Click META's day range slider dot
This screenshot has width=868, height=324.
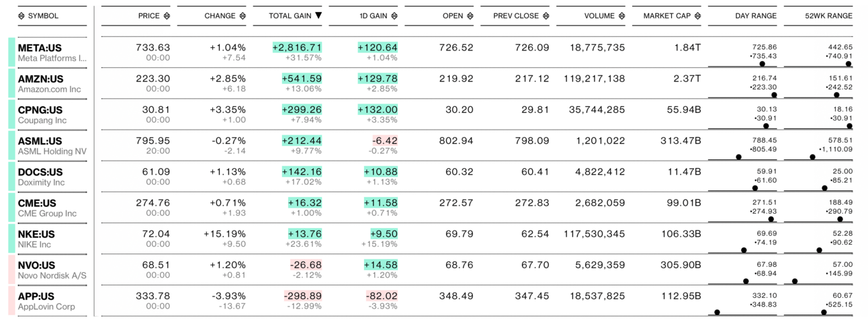(762, 64)
